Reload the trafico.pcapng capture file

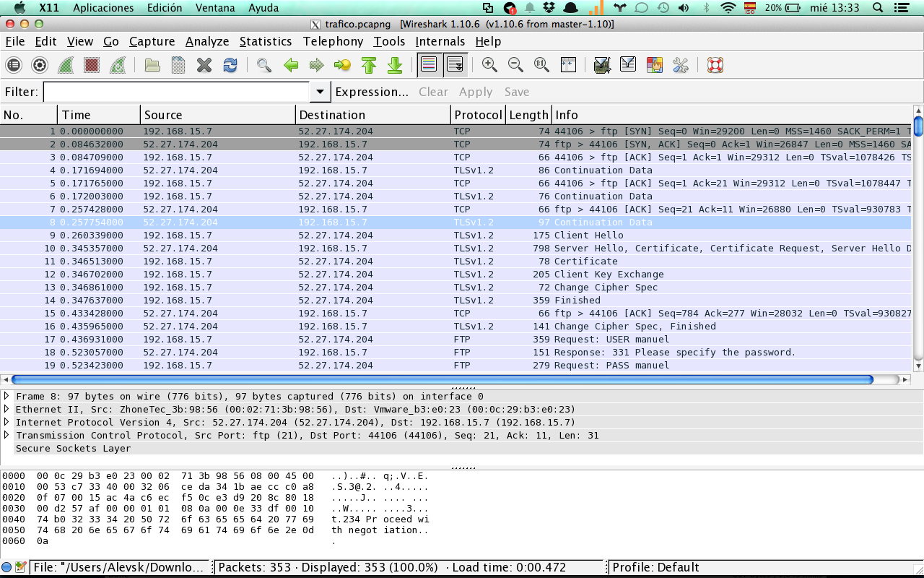[x=230, y=64]
